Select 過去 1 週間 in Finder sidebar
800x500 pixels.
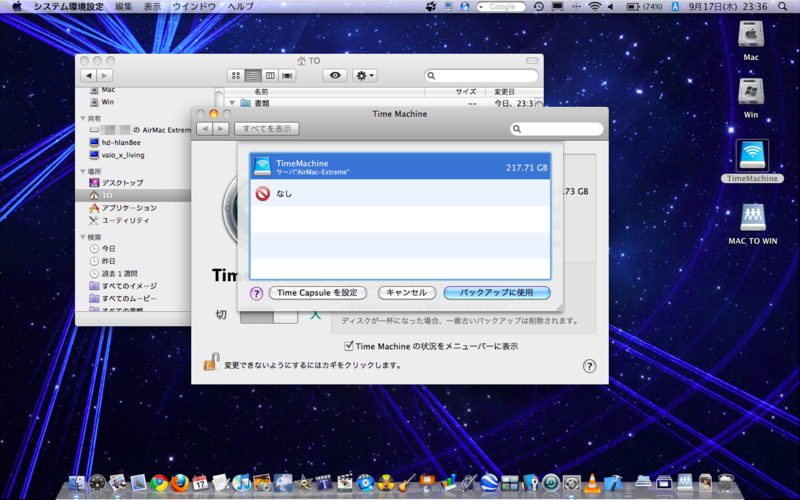(x=119, y=273)
